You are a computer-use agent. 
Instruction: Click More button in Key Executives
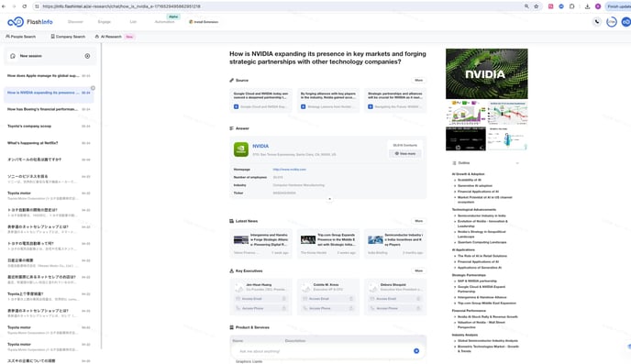point(419,270)
